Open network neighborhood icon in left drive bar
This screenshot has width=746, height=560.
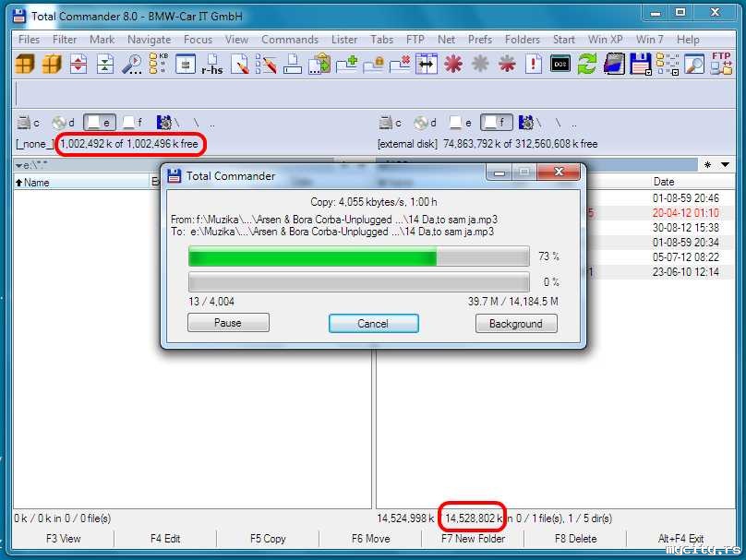pyautogui.click(x=168, y=123)
